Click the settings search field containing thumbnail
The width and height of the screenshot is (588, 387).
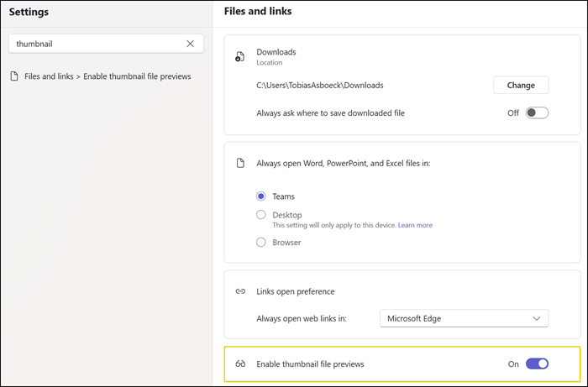click(x=106, y=44)
